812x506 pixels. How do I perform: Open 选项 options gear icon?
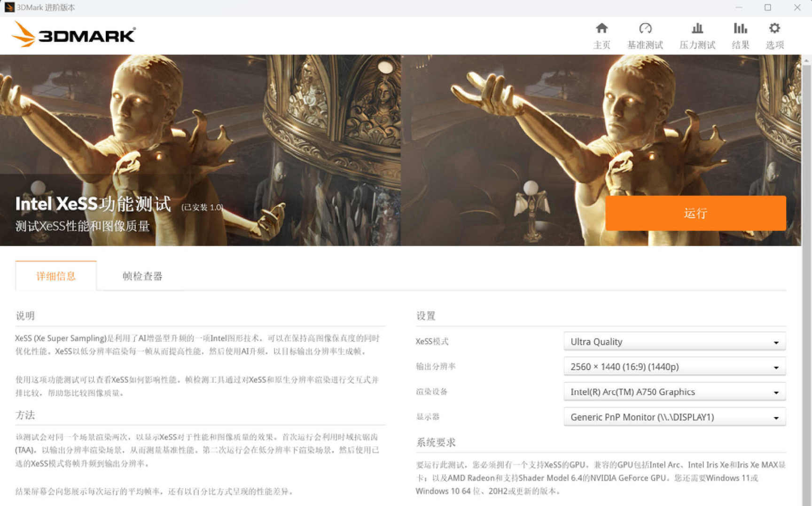[x=774, y=29]
